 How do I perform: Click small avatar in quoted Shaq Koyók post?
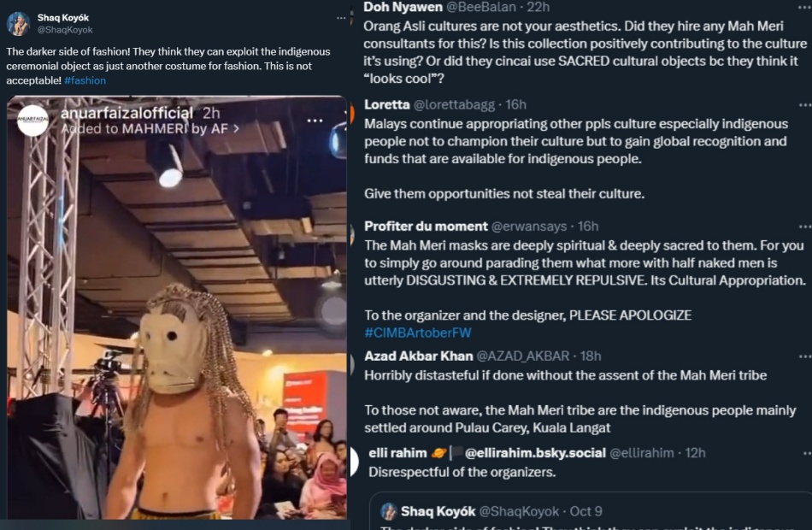point(389,511)
